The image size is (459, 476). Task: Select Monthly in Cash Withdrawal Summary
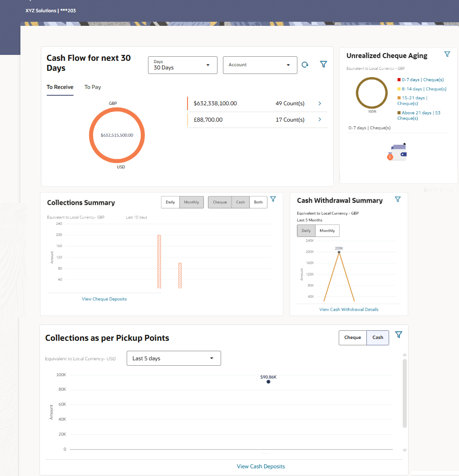tap(327, 231)
